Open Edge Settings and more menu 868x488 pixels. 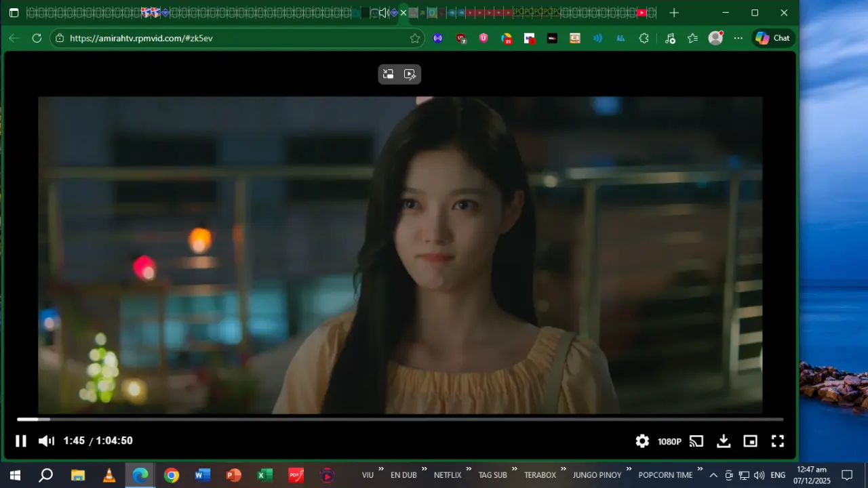(738, 38)
